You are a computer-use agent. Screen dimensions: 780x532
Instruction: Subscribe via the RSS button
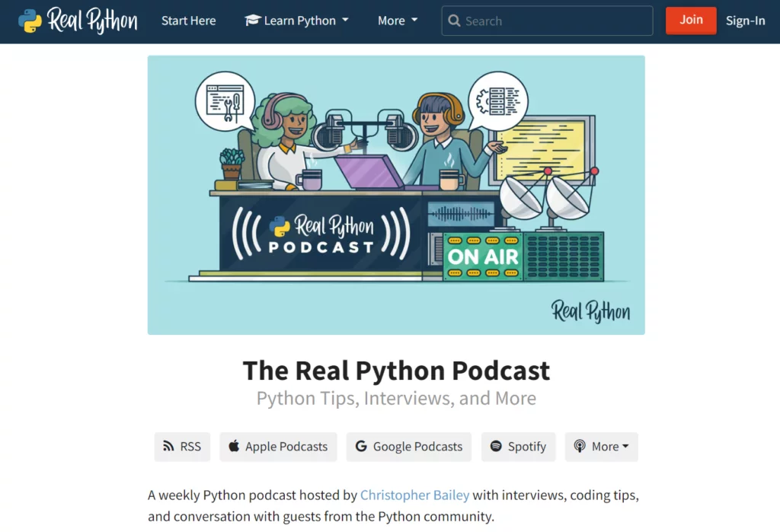[182, 447]
